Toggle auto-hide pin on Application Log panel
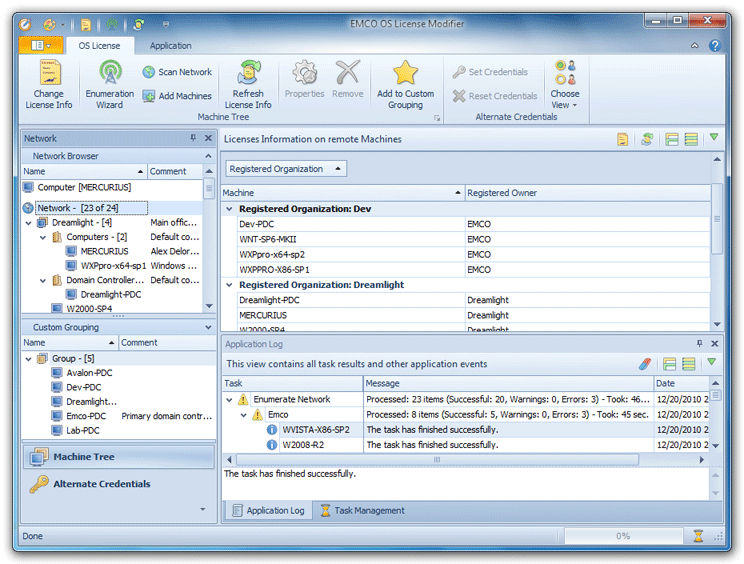 pos(698,343)
